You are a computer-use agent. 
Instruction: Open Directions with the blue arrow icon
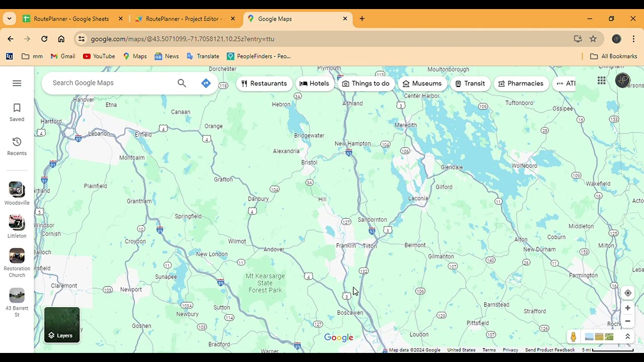[206, 83]
